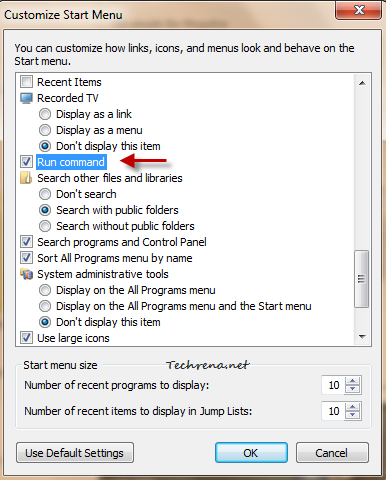Increase number of recent programs to display

point(353,381)
